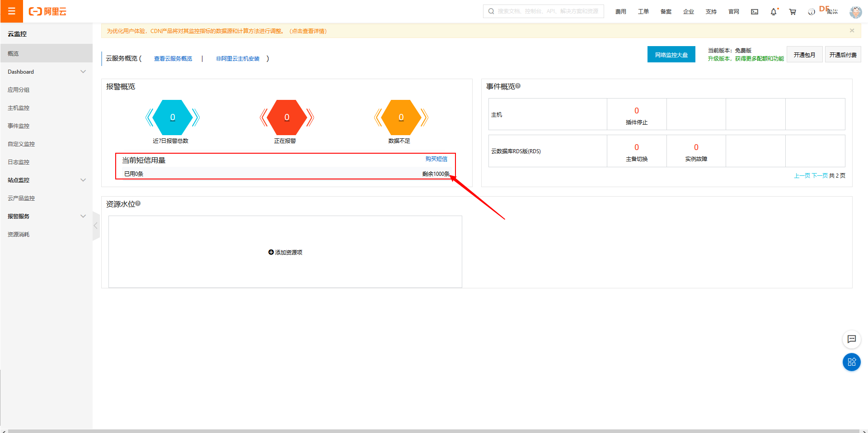Focus the top search input field
The width and height of the screenshot is (868, 433).
544,11
